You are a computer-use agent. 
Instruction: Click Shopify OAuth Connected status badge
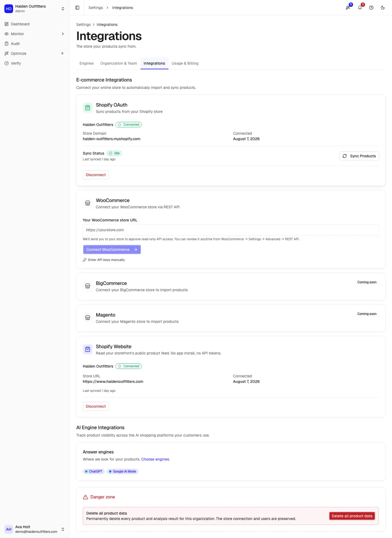coord(129,125)
